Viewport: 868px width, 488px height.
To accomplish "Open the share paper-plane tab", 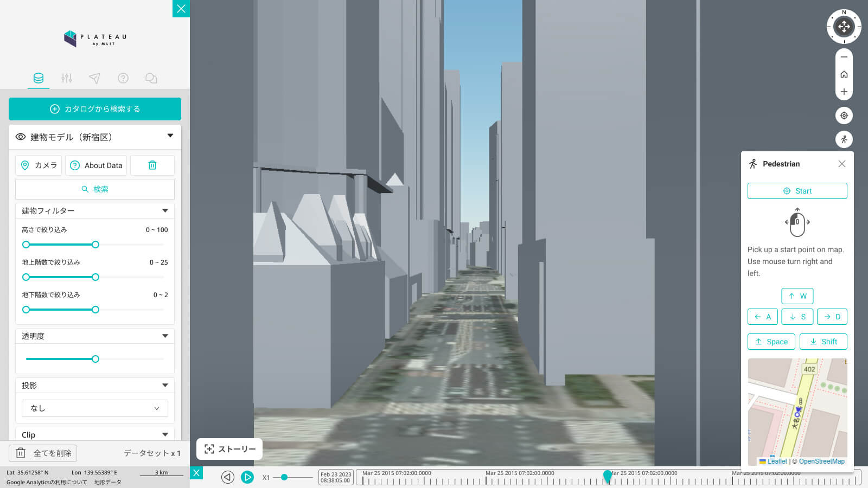I will tap(94, 78).
